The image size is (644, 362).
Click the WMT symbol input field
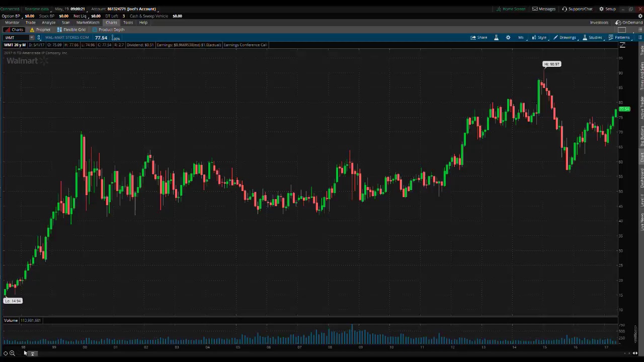point(16,38)
